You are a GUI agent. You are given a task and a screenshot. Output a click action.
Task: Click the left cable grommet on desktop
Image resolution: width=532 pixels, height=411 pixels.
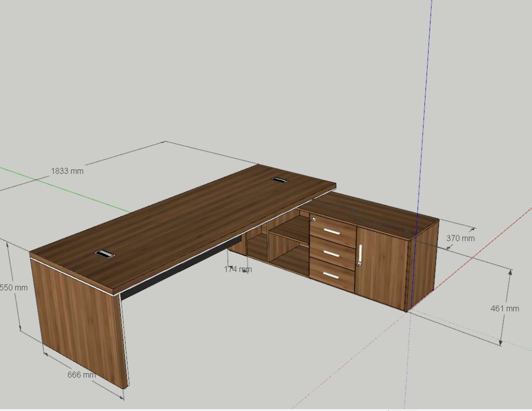pyautogui.click(x=104, y=254)
